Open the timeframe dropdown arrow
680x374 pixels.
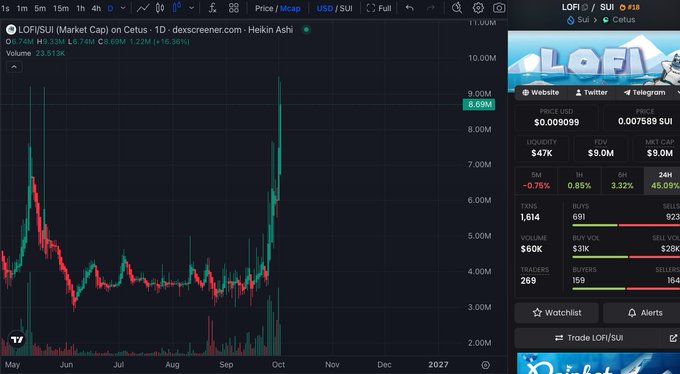point(123,8)
